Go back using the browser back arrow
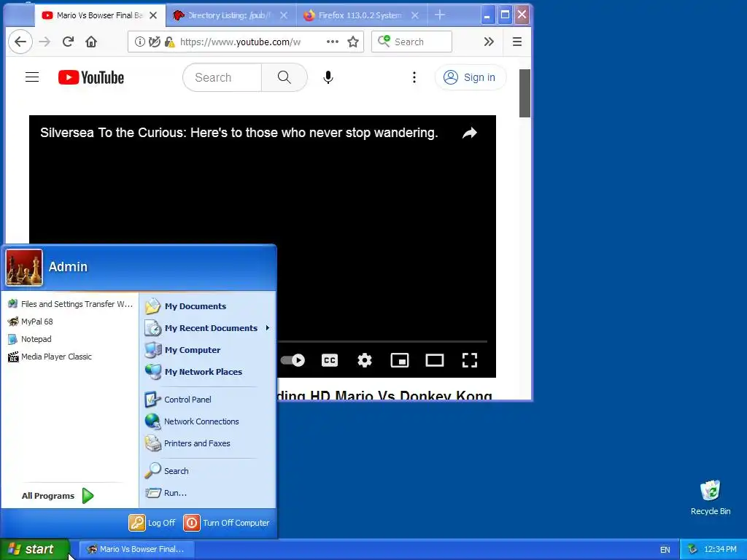 pyautogui.click(x=20, y=42)
